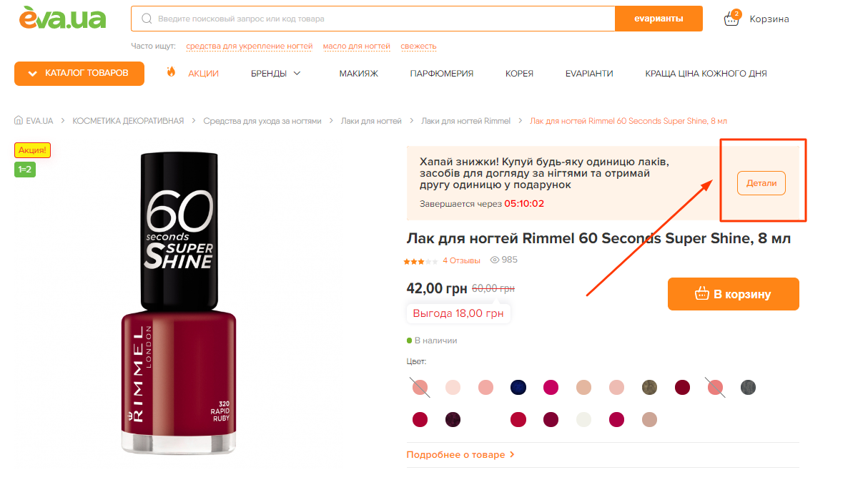Open the Каталог товаров dropdown
The width and height of the screenshot is (868, 480).
79,73
